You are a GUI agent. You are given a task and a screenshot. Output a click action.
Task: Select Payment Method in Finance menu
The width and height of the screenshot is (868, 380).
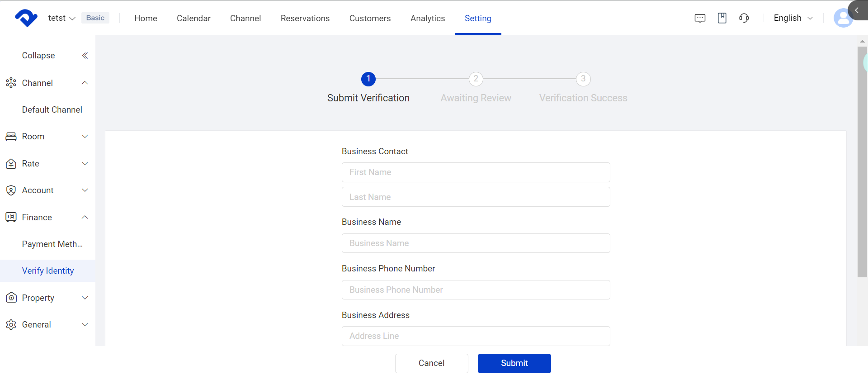coord(52,244)
